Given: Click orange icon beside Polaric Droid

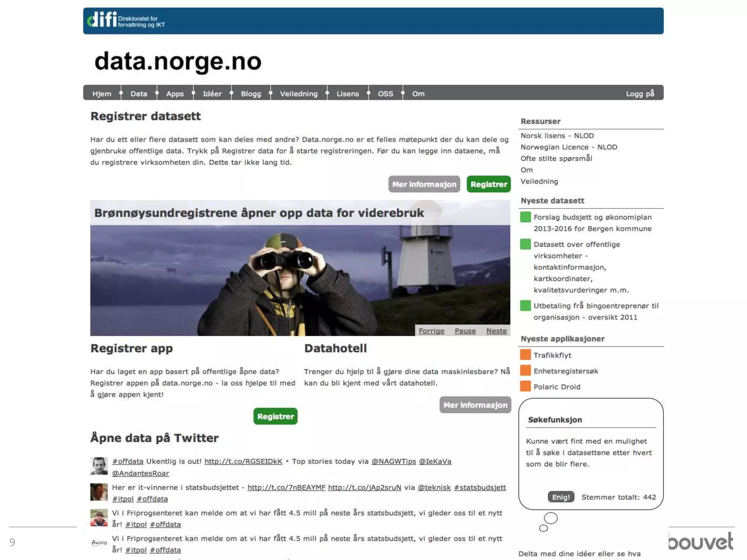Looking at the screenshot, I should tap(525, 386).
